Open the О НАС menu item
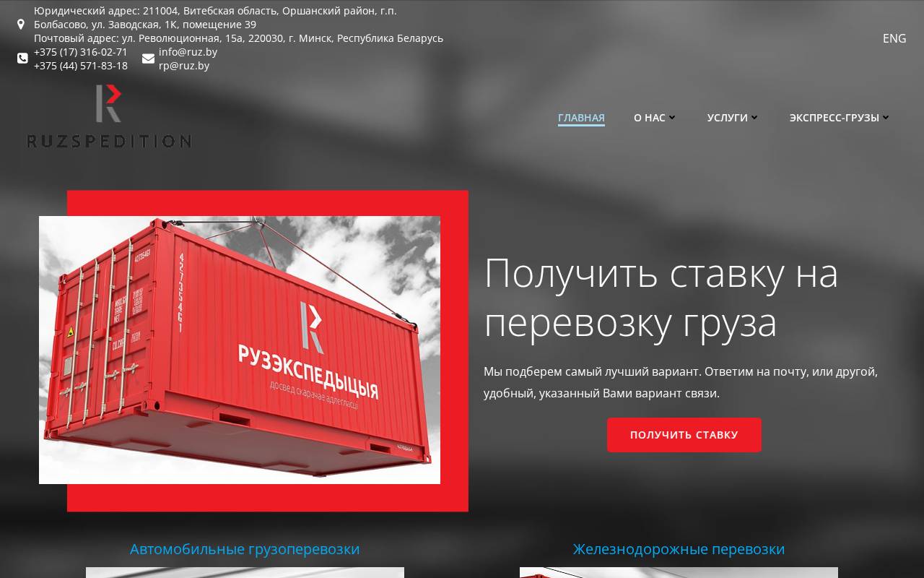Viewport: 924px width, 578px height. point(650,117)
